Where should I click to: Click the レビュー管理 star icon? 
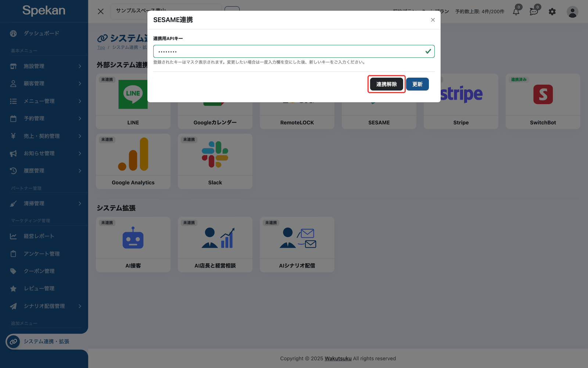(x=13, y=289)
